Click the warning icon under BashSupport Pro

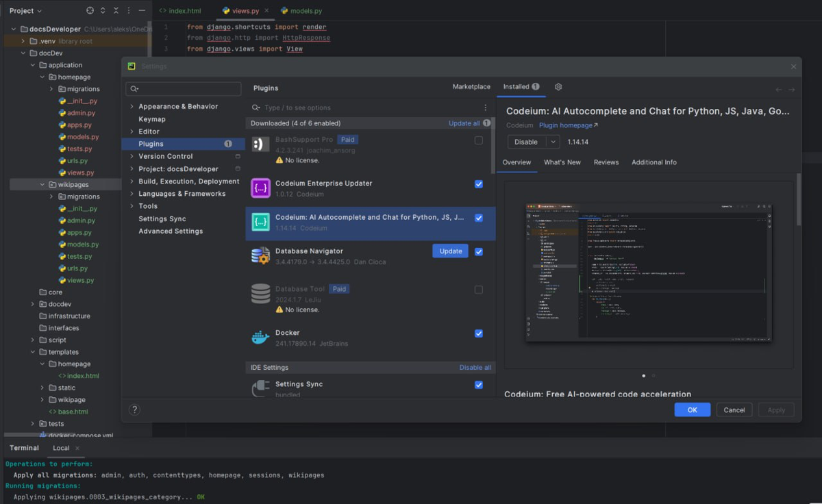[x=279, y=160]
